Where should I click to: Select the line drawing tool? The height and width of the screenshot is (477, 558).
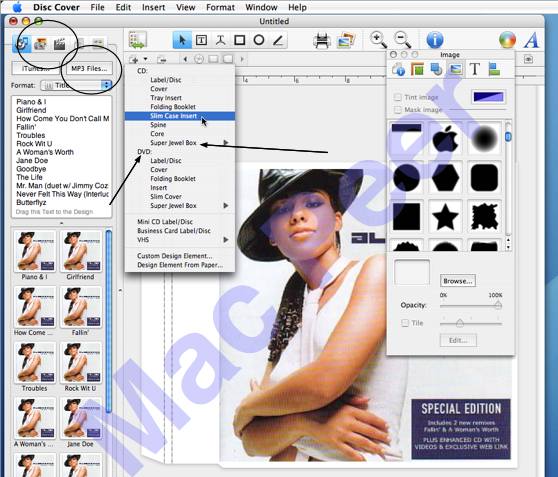click(278, 40)
